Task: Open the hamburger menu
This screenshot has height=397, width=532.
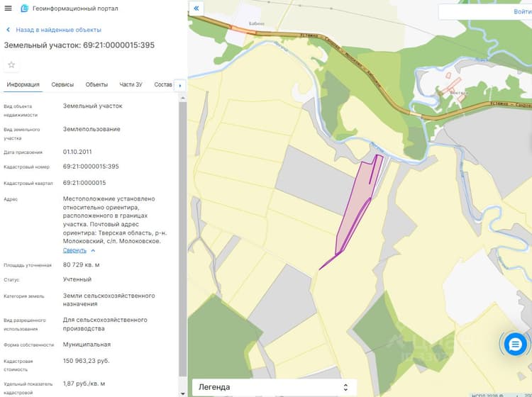Action: (x=8, y=8)
